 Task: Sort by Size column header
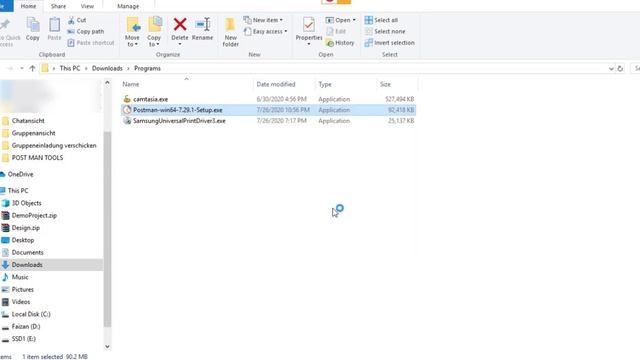point(397,84)
